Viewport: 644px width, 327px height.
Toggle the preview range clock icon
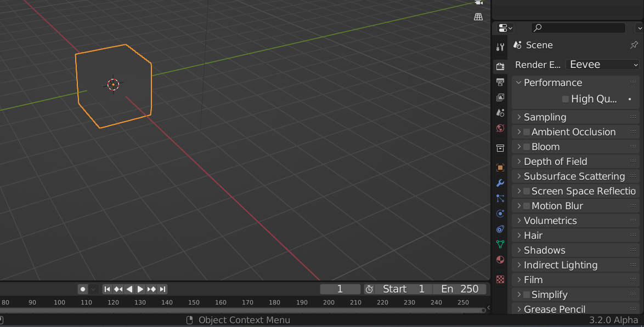(x=369, y=289)
